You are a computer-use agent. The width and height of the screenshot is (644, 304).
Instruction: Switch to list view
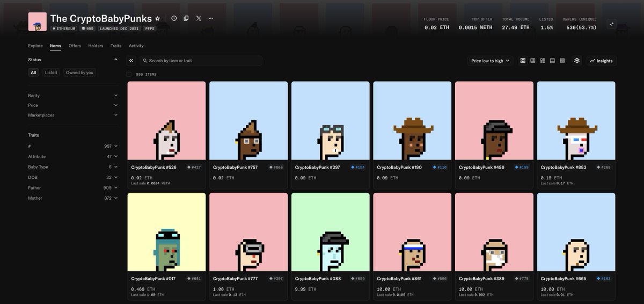[552, 61]
